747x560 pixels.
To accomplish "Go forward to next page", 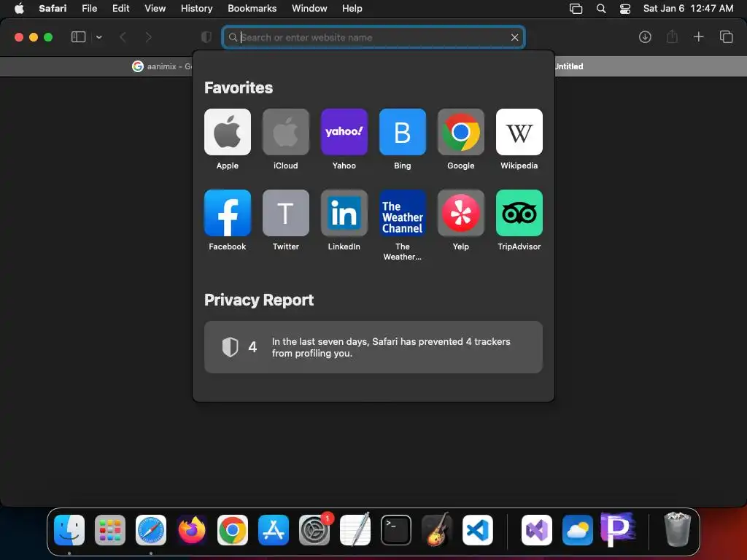I will [148, 37].
